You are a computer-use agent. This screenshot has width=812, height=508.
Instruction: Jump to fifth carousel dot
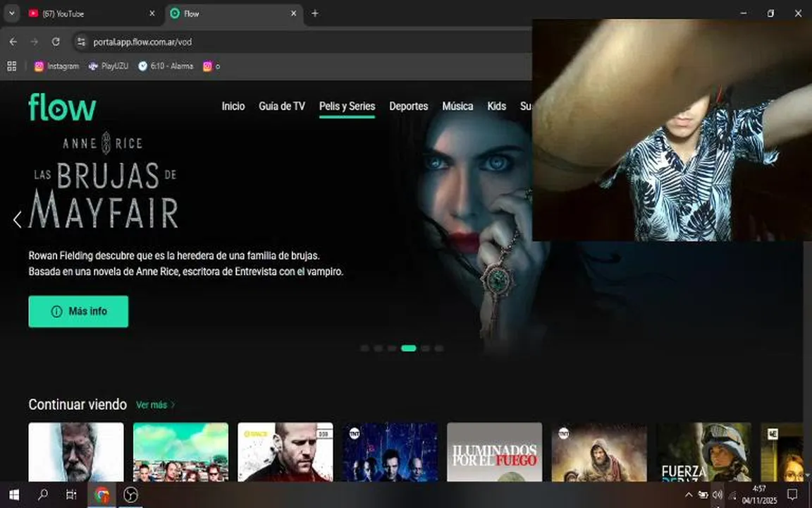click(x=425, y=349)
